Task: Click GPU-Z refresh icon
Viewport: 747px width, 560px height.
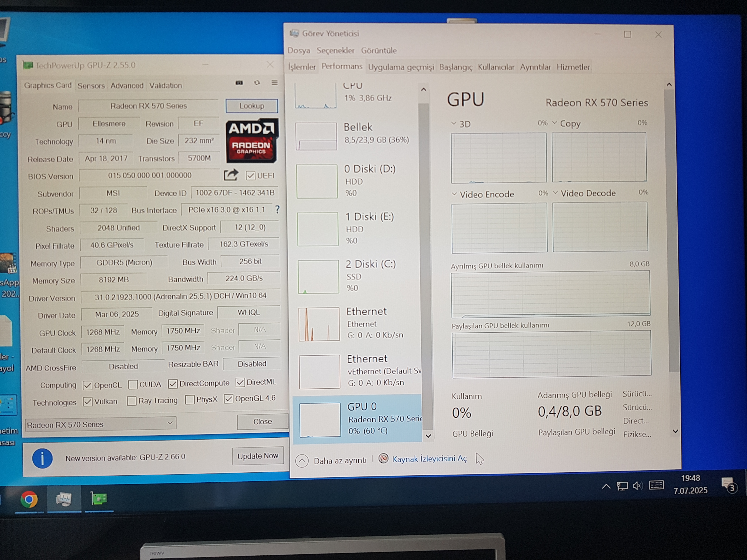Action: [x=257, y=83]
